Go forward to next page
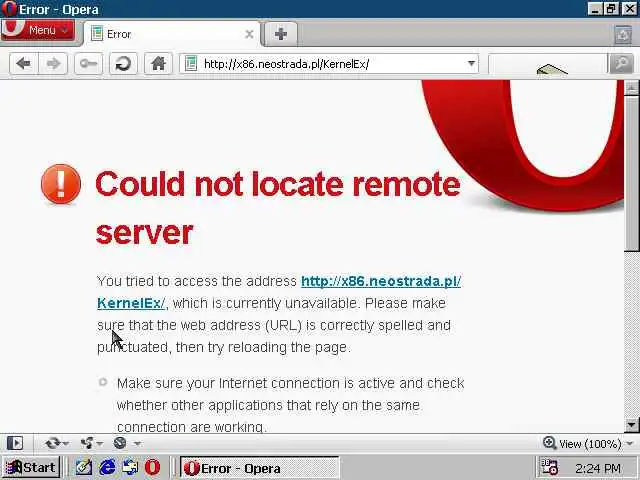Viewport: 640px width, 480px height. [x=53, y=63]
